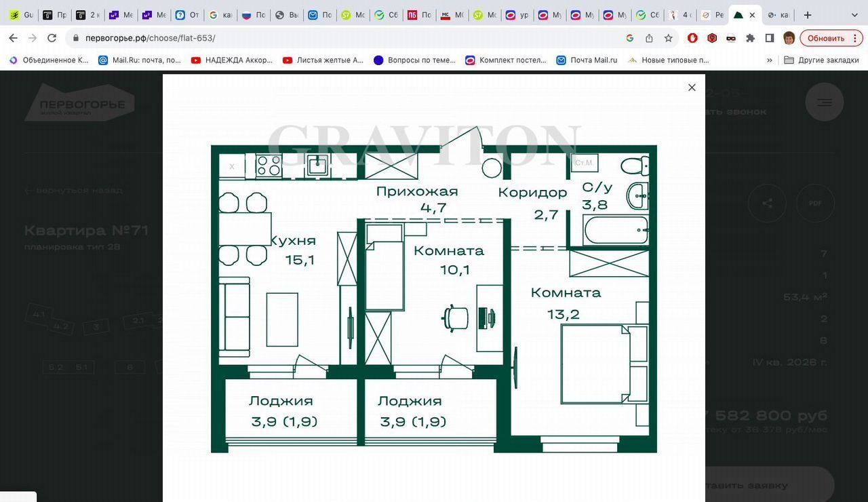Viewport: 868px width, 502px height.
Task: Close the floor plan popup
Action: tap(692, 88)
